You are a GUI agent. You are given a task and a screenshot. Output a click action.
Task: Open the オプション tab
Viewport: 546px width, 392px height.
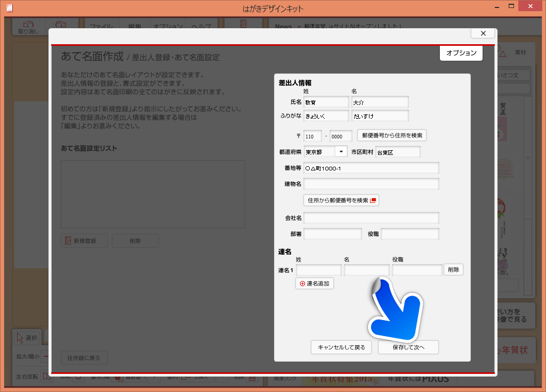click(x=461, y=53)
